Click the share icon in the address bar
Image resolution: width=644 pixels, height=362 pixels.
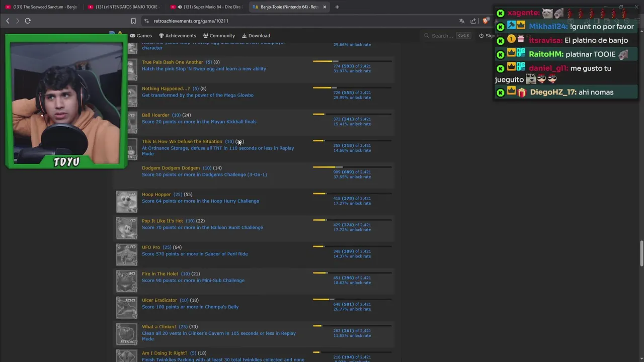[x=473, y=21]
